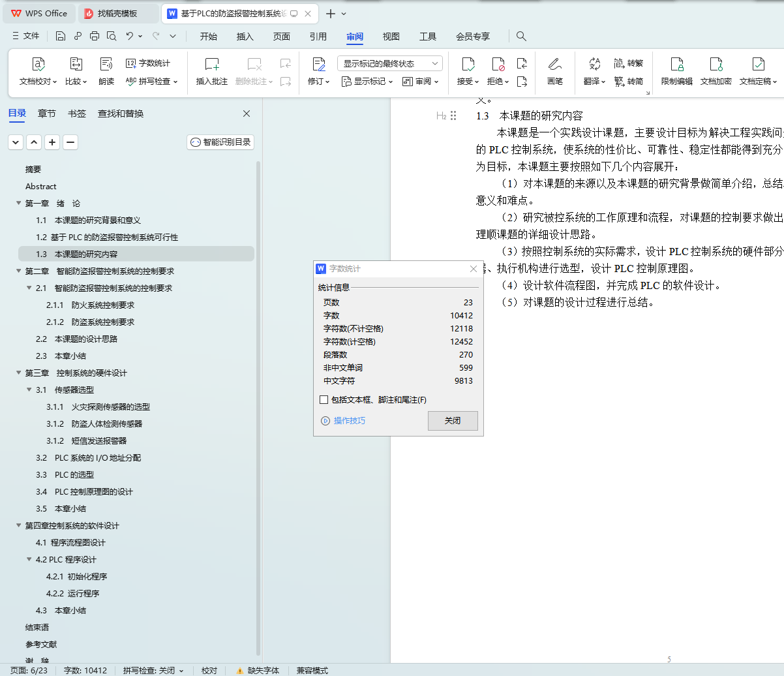Click the 接受 accept change icon
The width and height of the screenshot is (784, 676).
point(468,64)
